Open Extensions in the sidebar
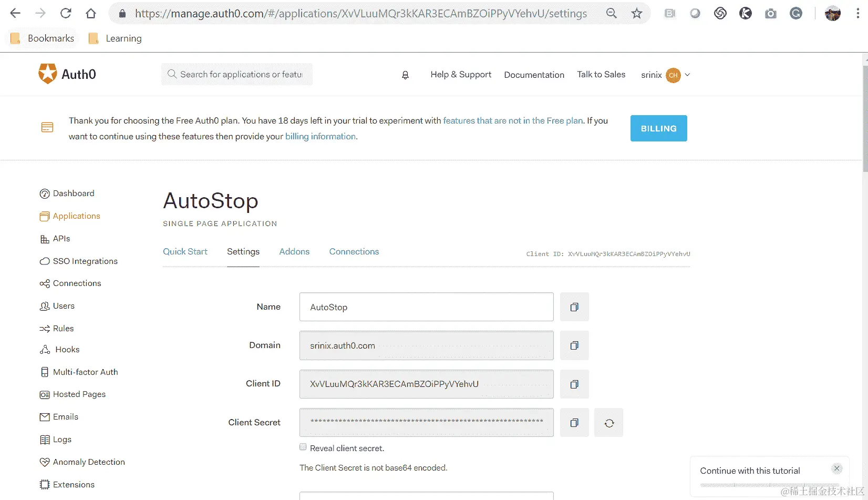The width and height of the screenshot is (868, 500). (x=67, y=485)
